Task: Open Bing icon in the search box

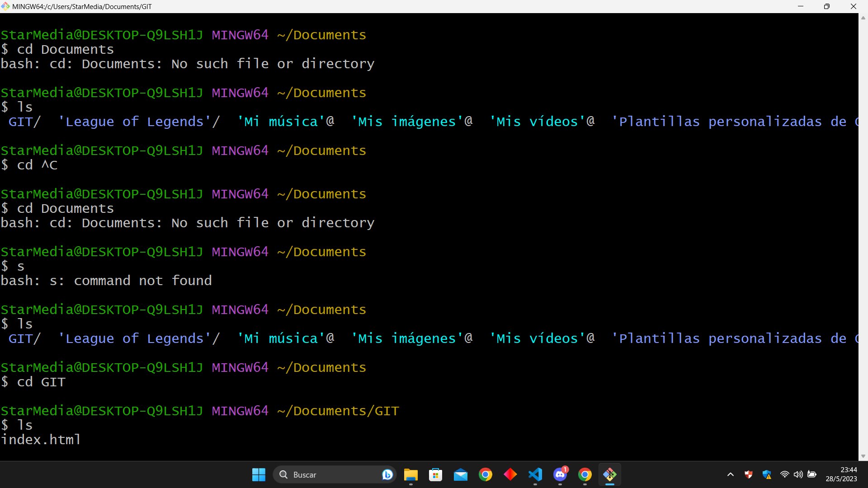Action: coord(387,474)
